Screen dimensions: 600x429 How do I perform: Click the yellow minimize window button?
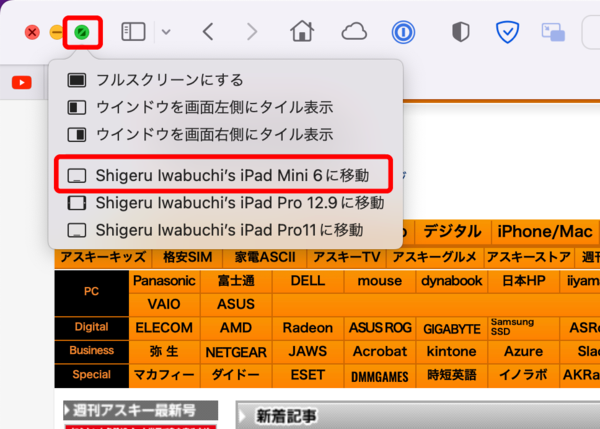pos(57,32)
